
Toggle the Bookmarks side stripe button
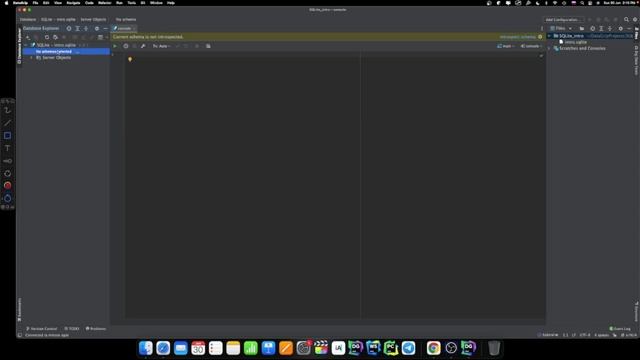[x=19, y=309]
